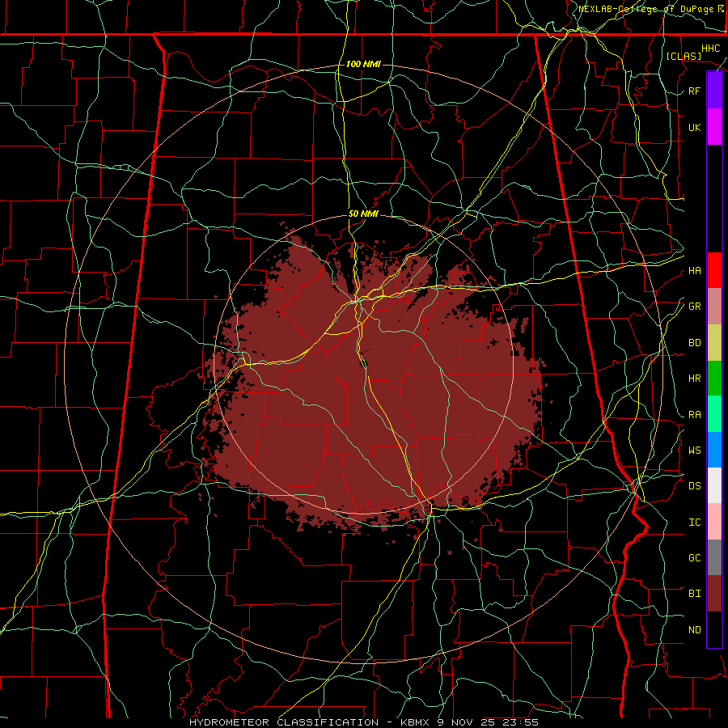The image size is (728, 728).
Task: Click the Hydrometeor Classification KBMX timestamp caption
Action: click(364, 722)
